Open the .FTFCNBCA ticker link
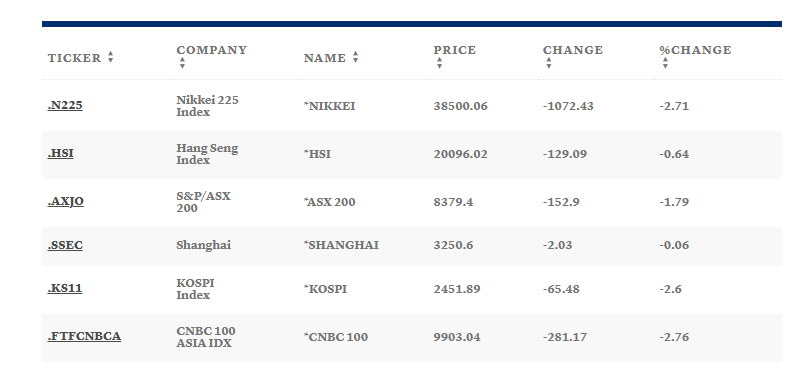Image resolution: width=806 pixels, height=368 pixels. (x=84, y=336)
